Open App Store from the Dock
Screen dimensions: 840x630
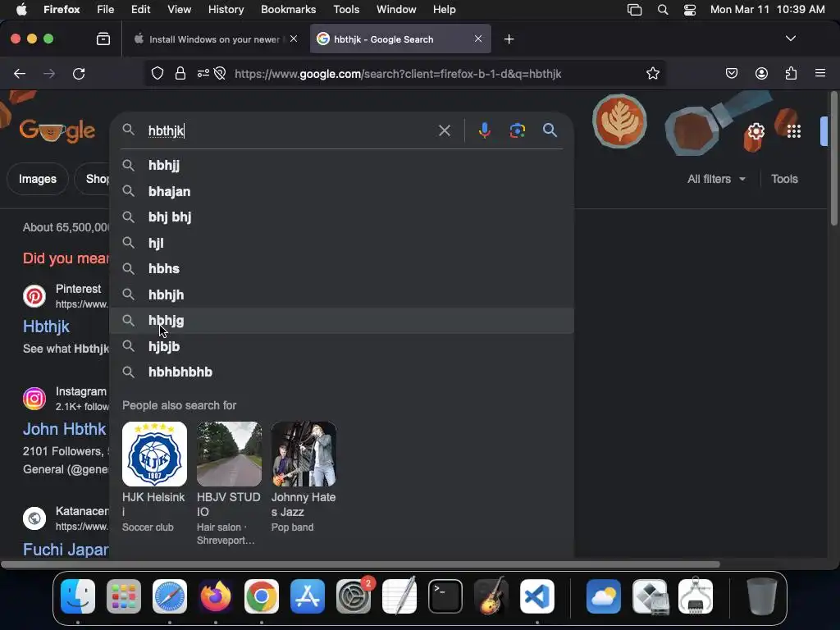coord(308,596)
